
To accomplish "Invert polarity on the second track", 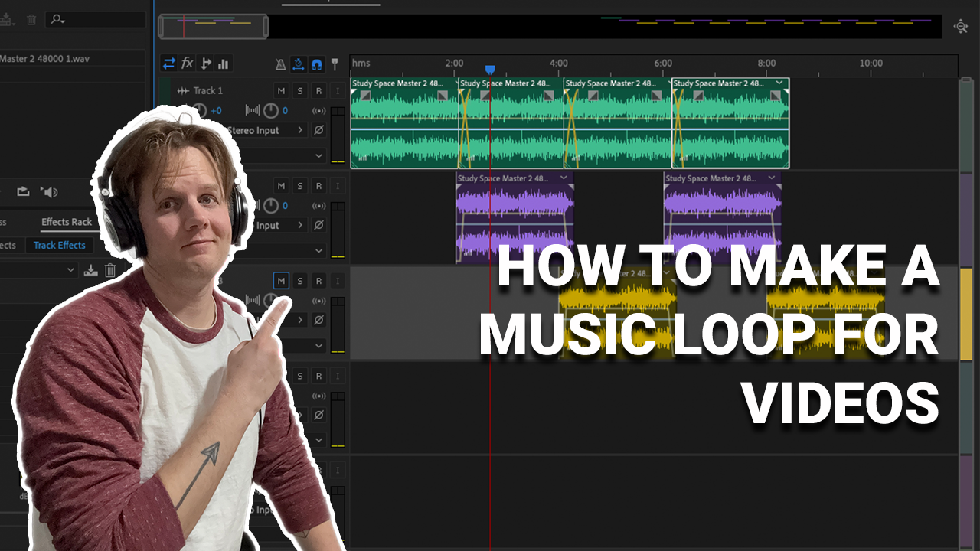I will pyautogui.click(x=319, y=225).
